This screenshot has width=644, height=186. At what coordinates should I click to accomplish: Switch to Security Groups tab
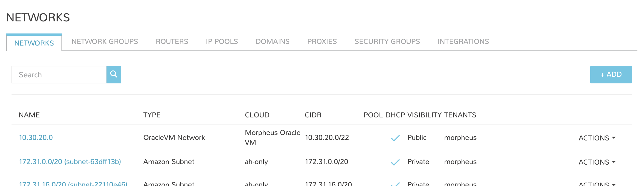387,41
